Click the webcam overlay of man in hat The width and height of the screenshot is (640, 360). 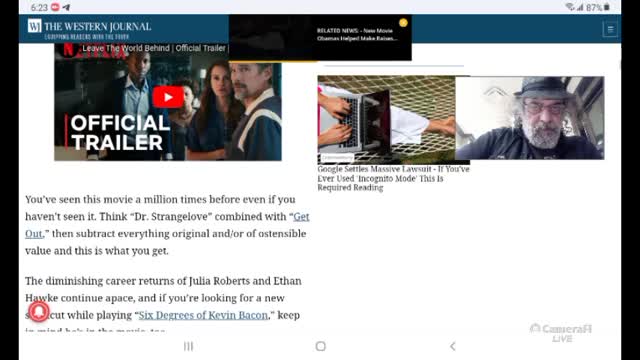[x=530, y=118]
